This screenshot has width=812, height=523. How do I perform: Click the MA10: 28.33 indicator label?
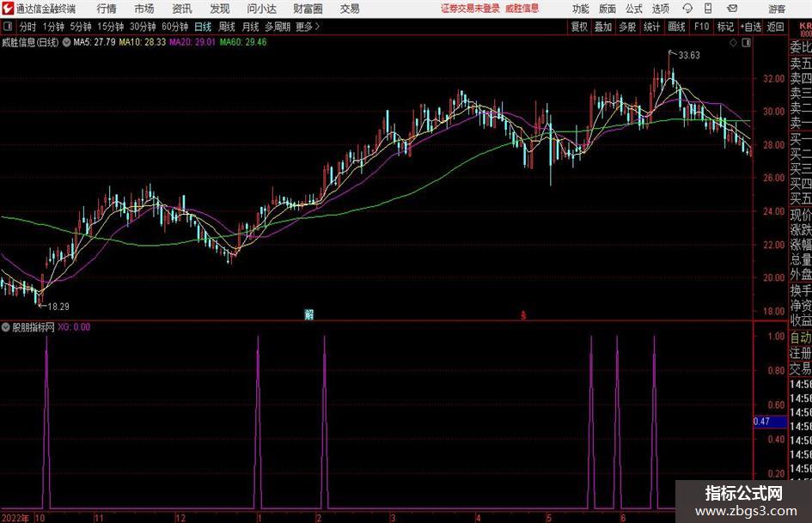coord(143,42)
